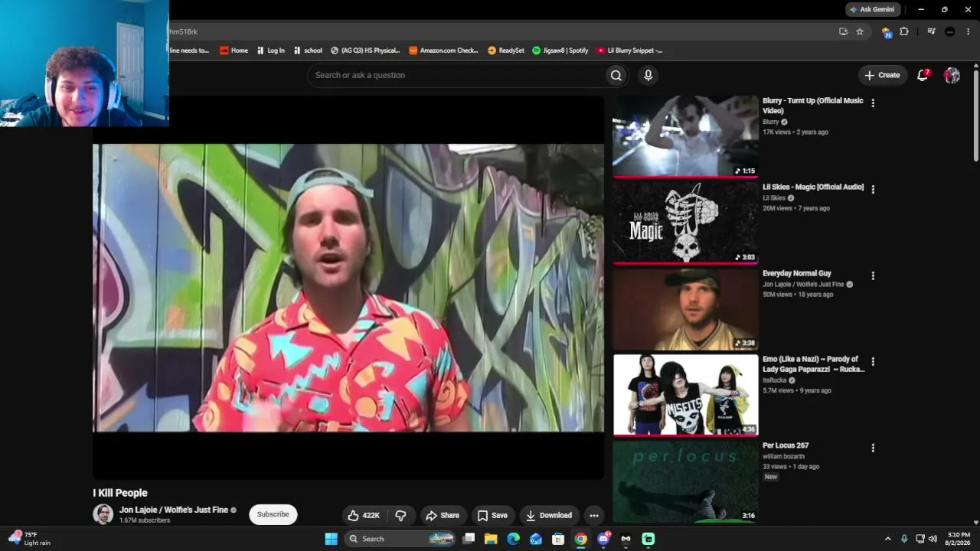Play the Per Locus 267 thumbnail
Image resolution: width=980 pixels, height=551 pixels.
(685, 481)
